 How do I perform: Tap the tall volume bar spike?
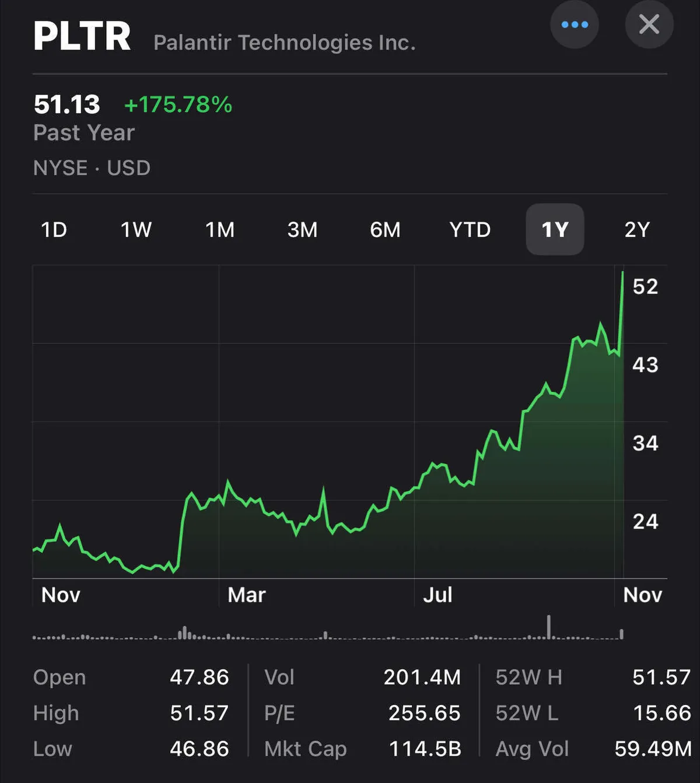point(548,627)
